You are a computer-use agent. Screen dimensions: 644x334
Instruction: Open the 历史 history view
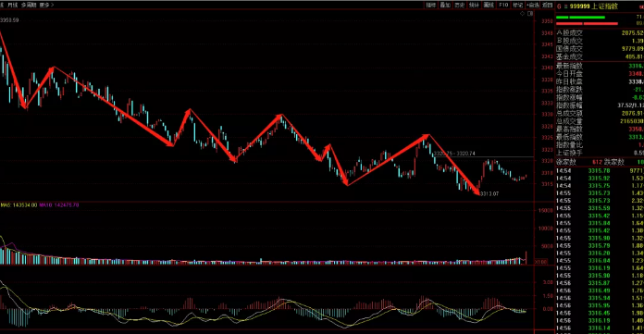[460, 5]
